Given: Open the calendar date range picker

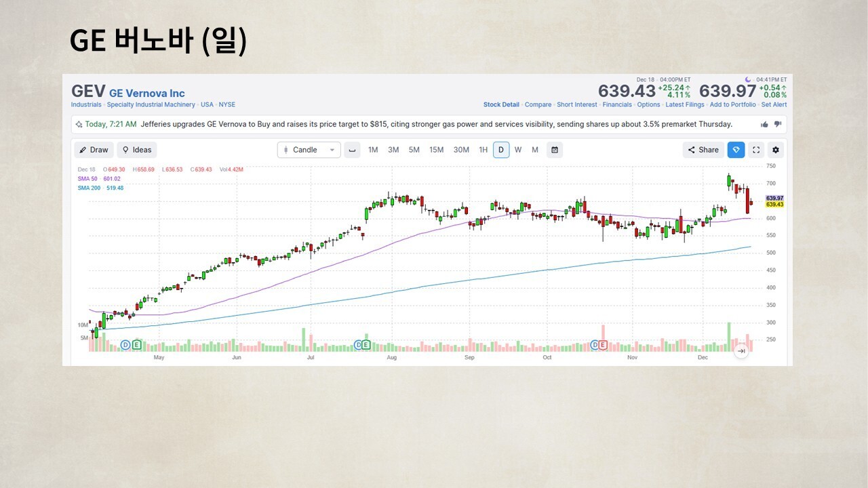Looking at the screenshot, I should point(555,150).
